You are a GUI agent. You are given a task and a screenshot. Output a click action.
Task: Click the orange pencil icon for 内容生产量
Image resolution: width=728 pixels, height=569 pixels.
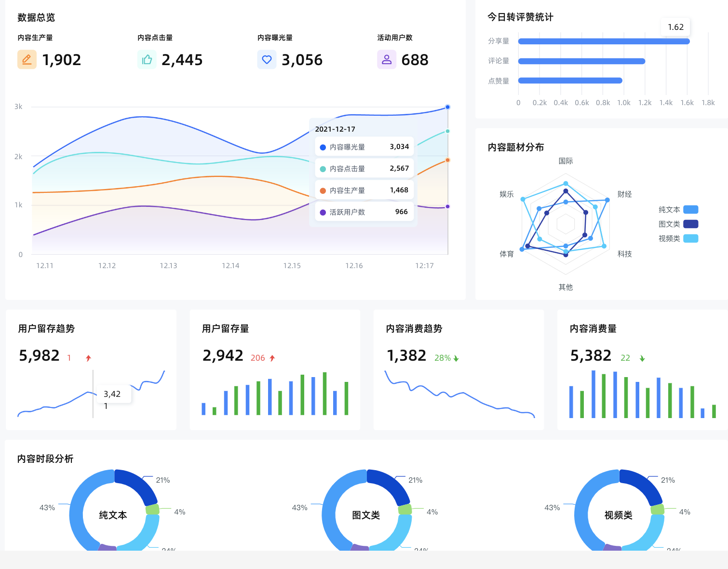coord(27,59)
